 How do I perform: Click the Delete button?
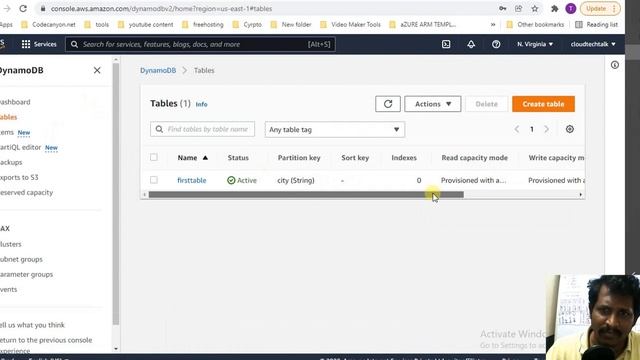pyautogui.click(x=487, y=104)
